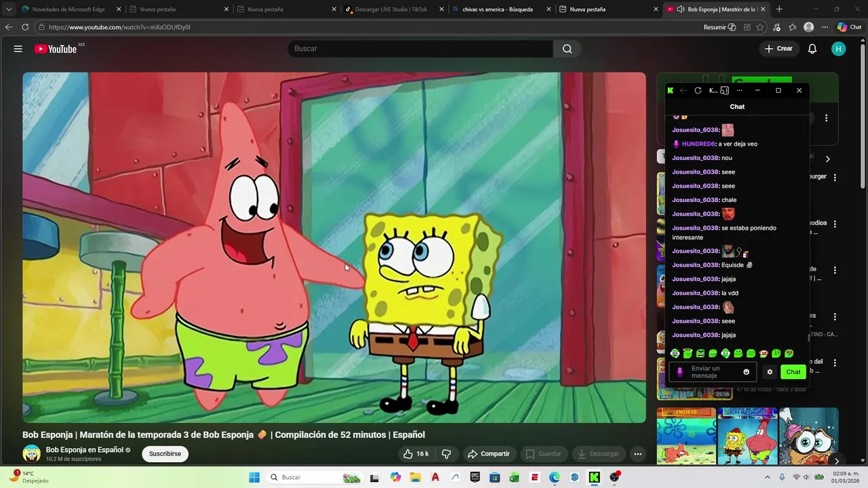
Task: Dislike the video with thumbs down
Action: 446,454
